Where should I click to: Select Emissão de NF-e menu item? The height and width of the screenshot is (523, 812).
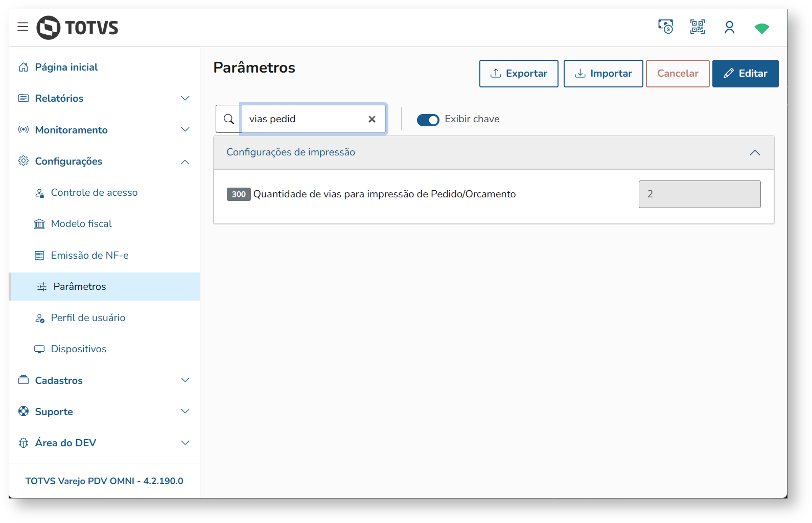[x=89, y=255]
